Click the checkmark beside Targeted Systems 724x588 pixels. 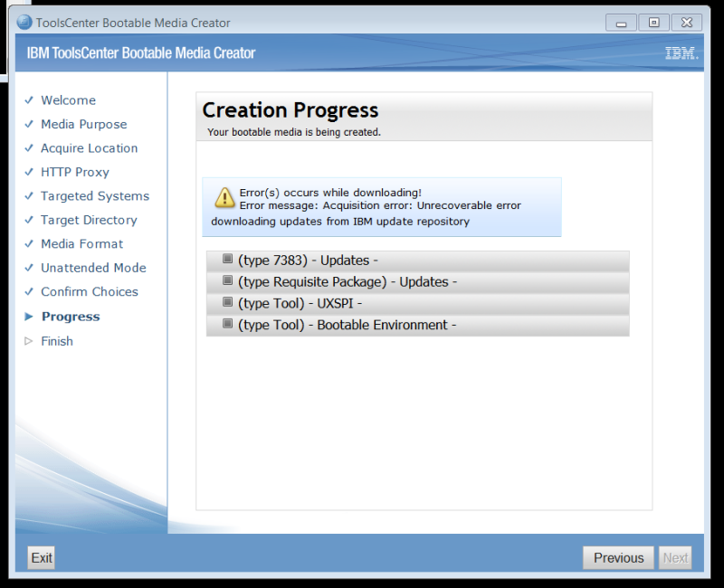click(29, 196)
